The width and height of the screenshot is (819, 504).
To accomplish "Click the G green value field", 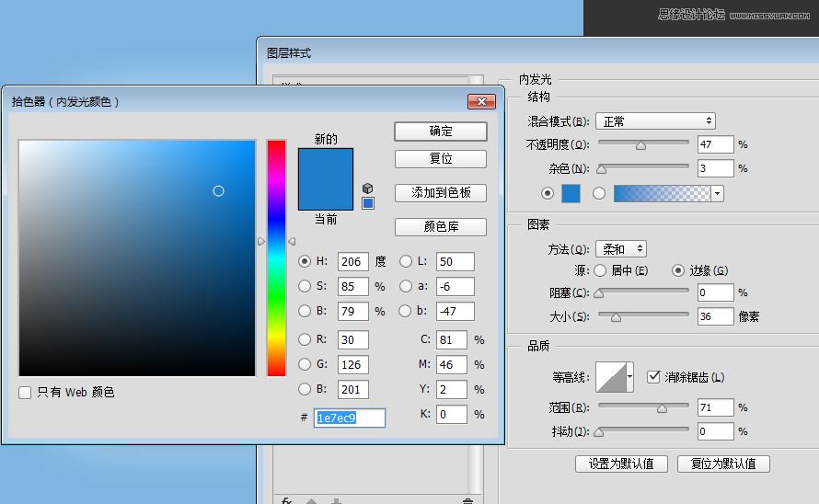I will pyautogui.click(x=353, y=364).
